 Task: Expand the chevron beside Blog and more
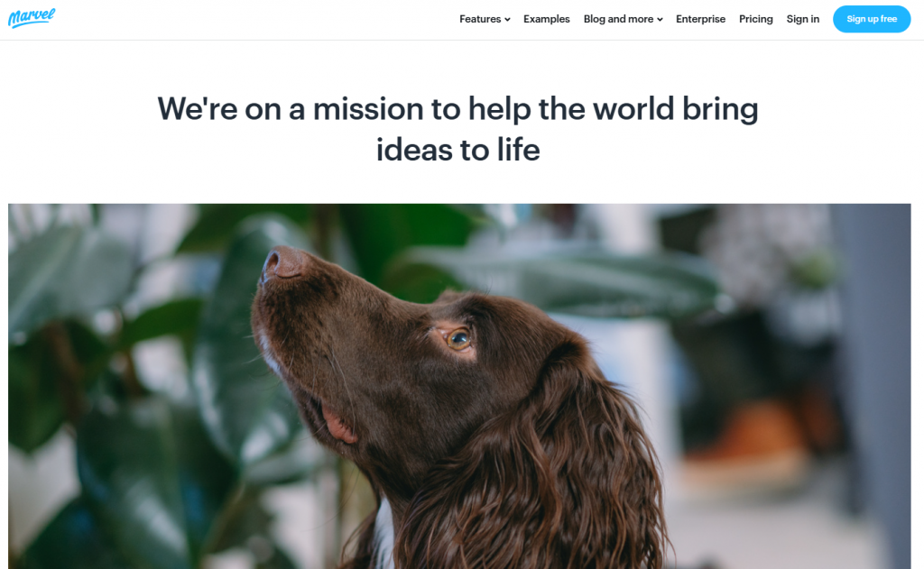pos(660,20)
